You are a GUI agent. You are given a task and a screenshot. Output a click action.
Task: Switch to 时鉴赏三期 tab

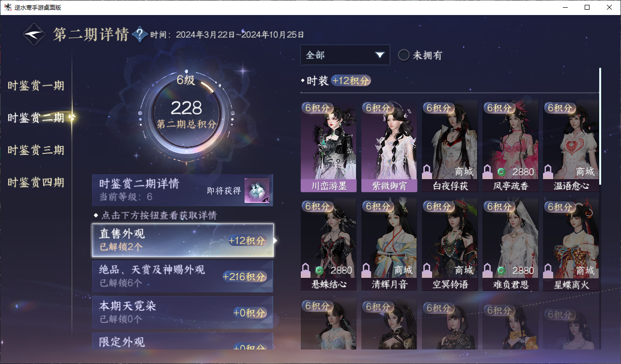click(x=36, y=150)
